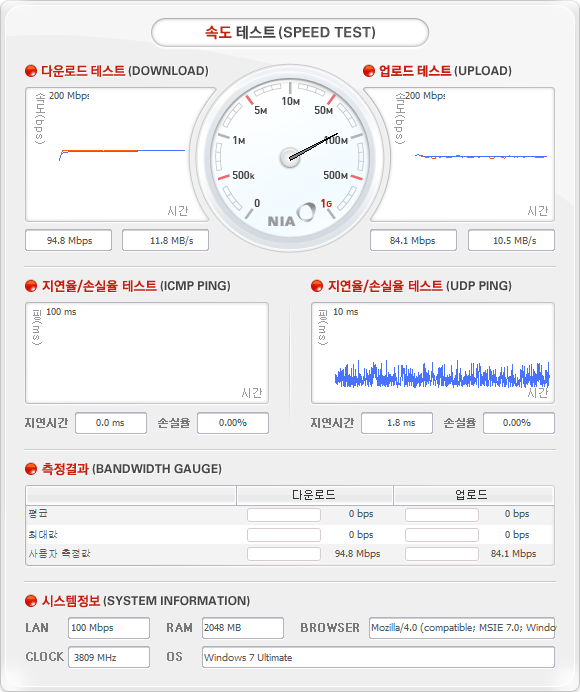Click the average download progress bar

[x=284, y=515]
